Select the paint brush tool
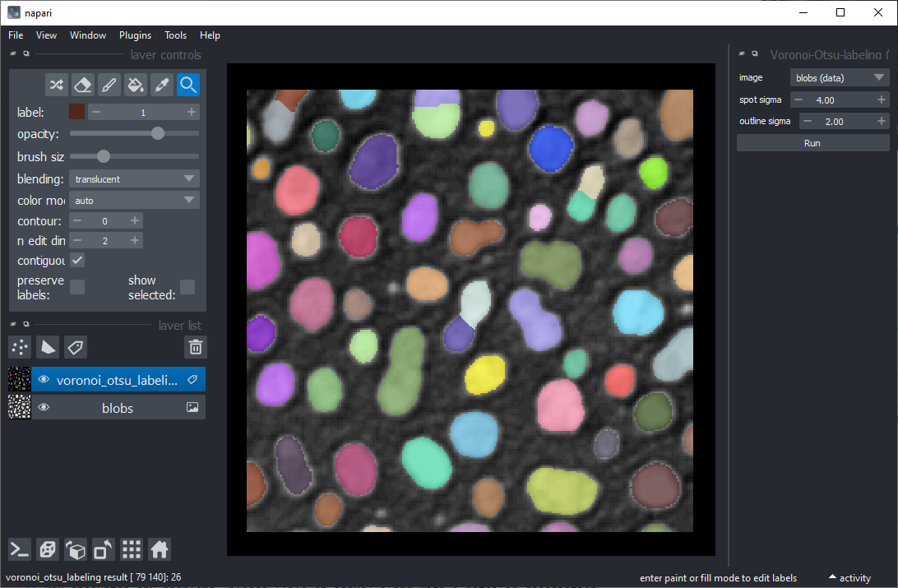This screenshot has width=898, height=588. click(x=109, y=85)
